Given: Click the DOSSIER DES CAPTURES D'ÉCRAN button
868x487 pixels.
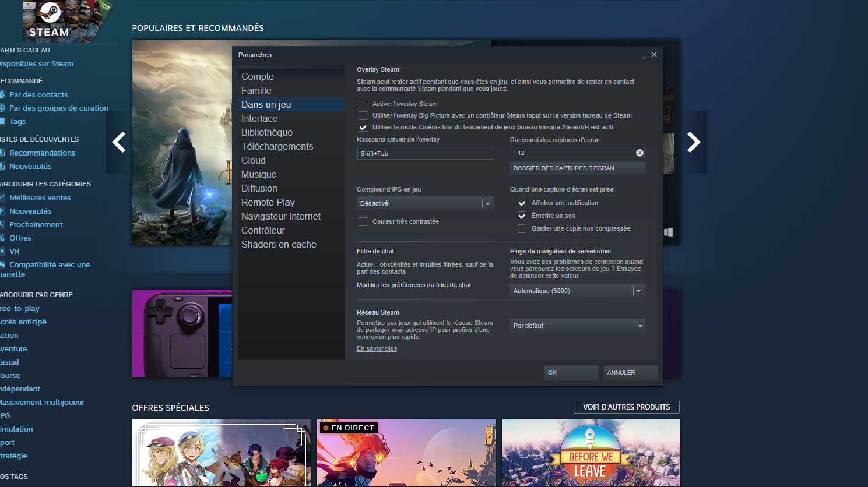Looking at the screenshot, I should [577, 168].
